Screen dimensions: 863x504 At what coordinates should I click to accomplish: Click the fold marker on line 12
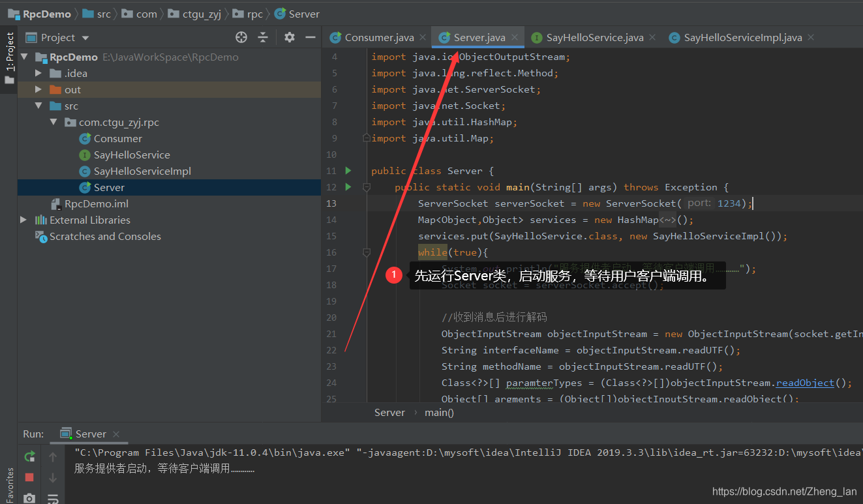[367, 186]
